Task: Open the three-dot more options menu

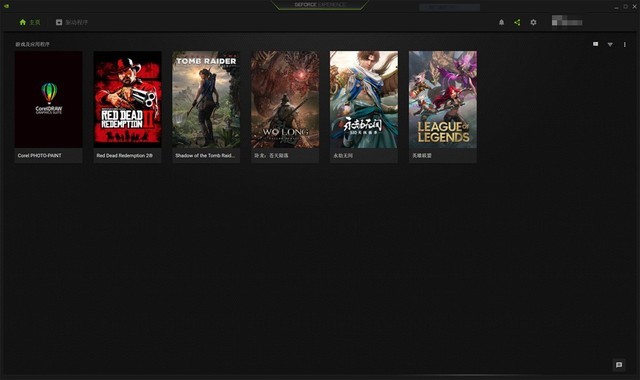Action: (x=624, y=44)
